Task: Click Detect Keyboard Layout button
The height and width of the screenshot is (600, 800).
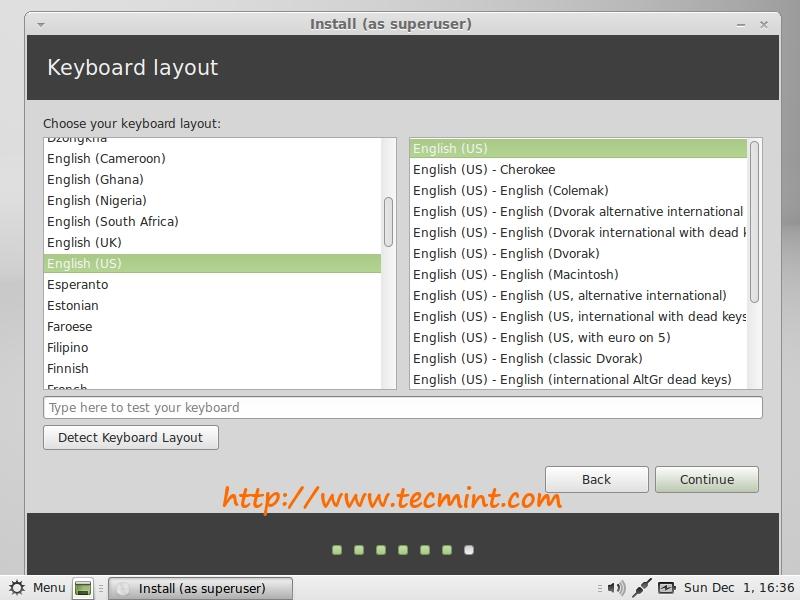Action: tap(131, 437)
